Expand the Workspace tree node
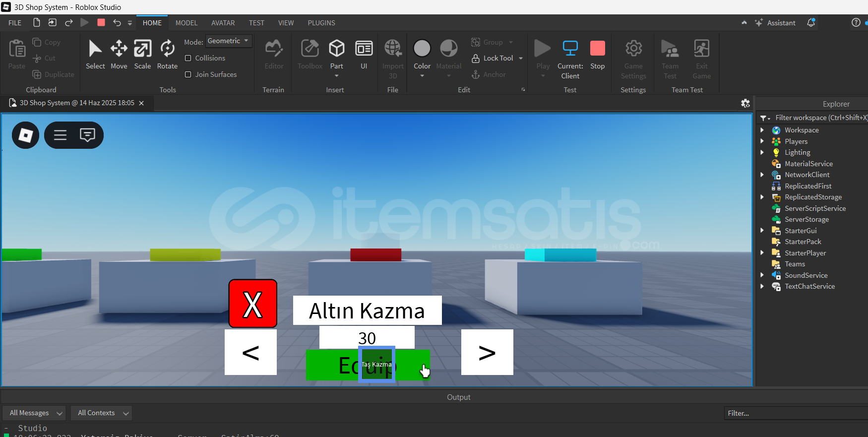The height and width of the screenshot is (437, 868). tap(762, 130)
